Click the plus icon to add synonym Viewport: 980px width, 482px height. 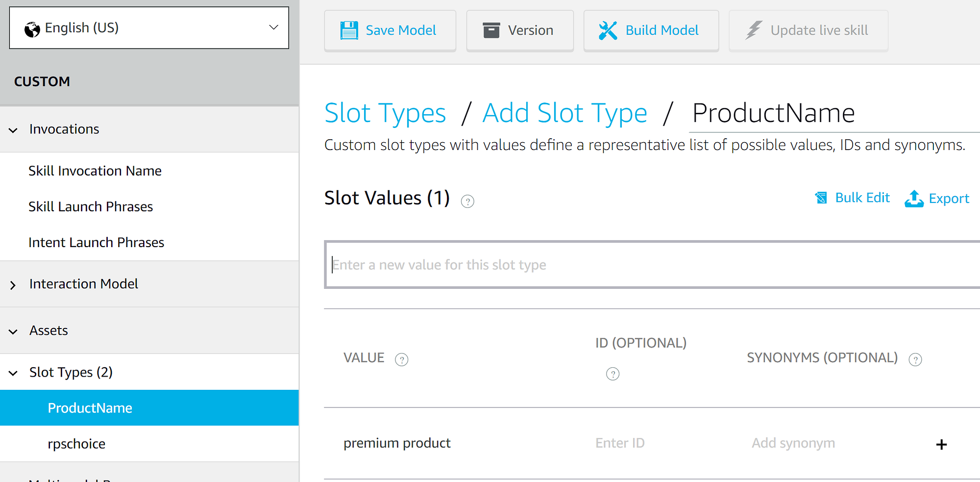point(941,445)
